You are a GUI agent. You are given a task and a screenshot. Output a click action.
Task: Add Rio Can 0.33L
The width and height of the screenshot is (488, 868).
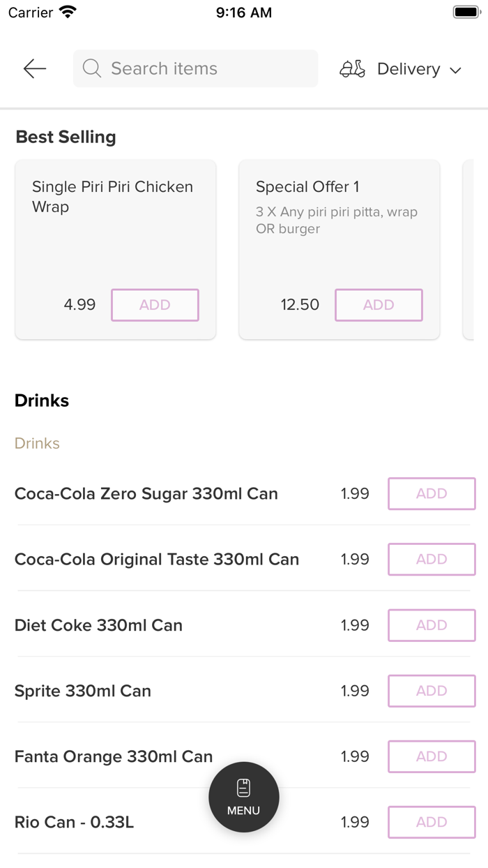pyautogui.click(x=432, y=822)
